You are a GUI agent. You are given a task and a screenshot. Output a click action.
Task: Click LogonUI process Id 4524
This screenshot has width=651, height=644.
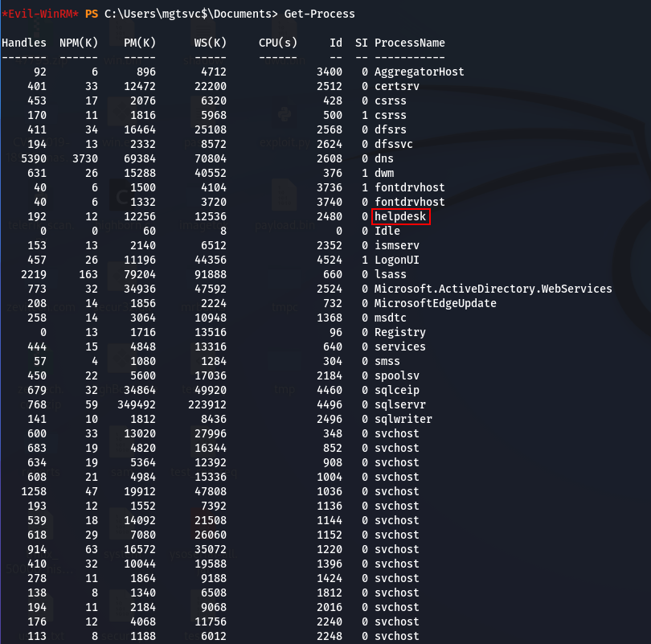[330, 260]
